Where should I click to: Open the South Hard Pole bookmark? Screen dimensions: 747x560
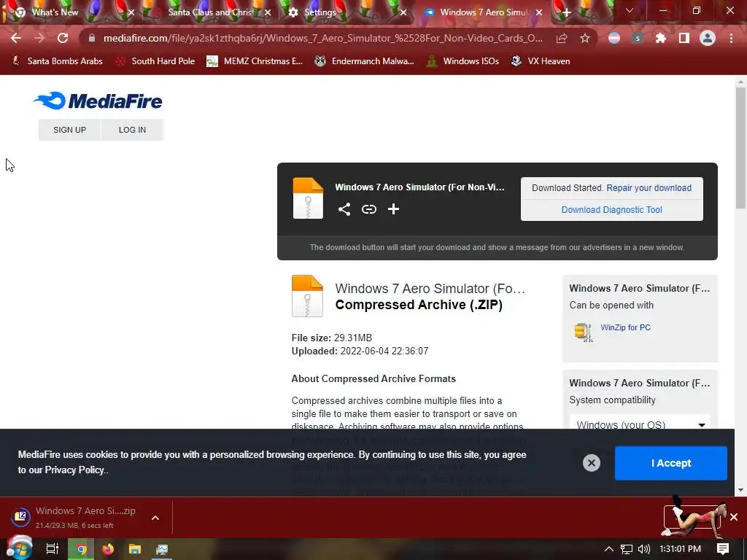156,61
